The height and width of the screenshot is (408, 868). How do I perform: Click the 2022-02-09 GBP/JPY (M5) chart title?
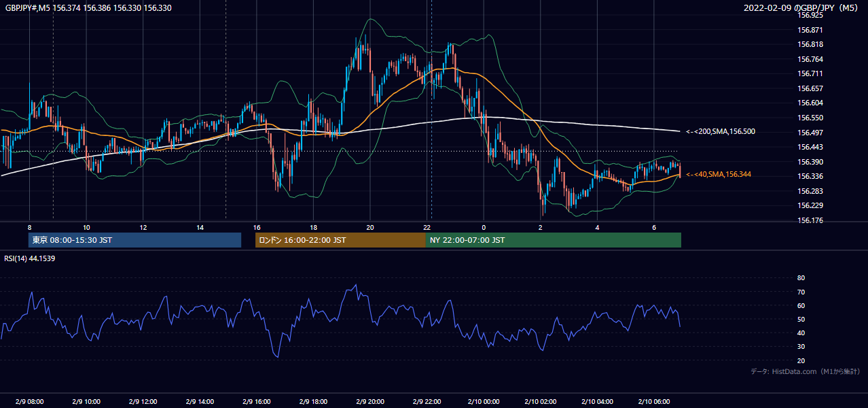pyautogui.click(x=802, y=8)
